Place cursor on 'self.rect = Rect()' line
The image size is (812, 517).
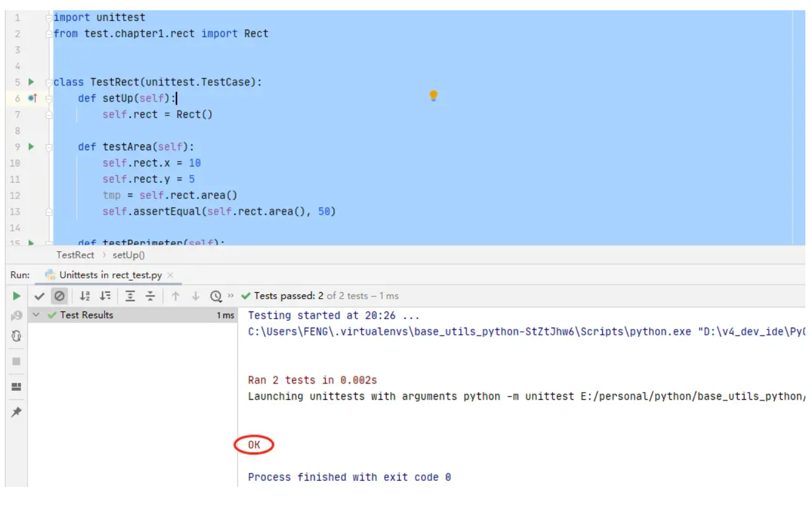tap(157, 114)
